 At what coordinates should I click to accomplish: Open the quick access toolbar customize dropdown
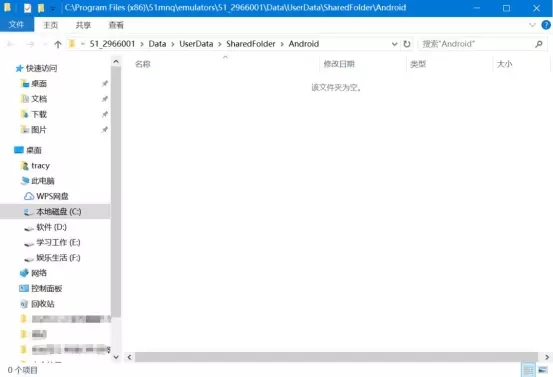(53, 8)
